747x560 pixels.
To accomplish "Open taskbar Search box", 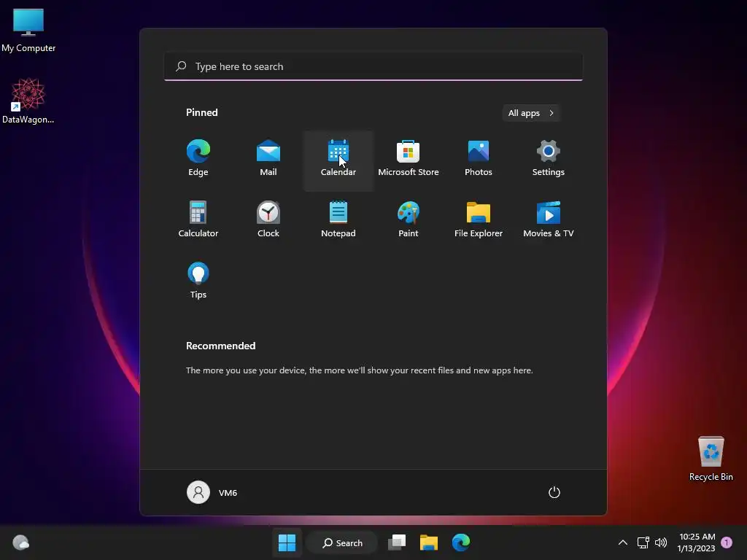I will 342,542.
